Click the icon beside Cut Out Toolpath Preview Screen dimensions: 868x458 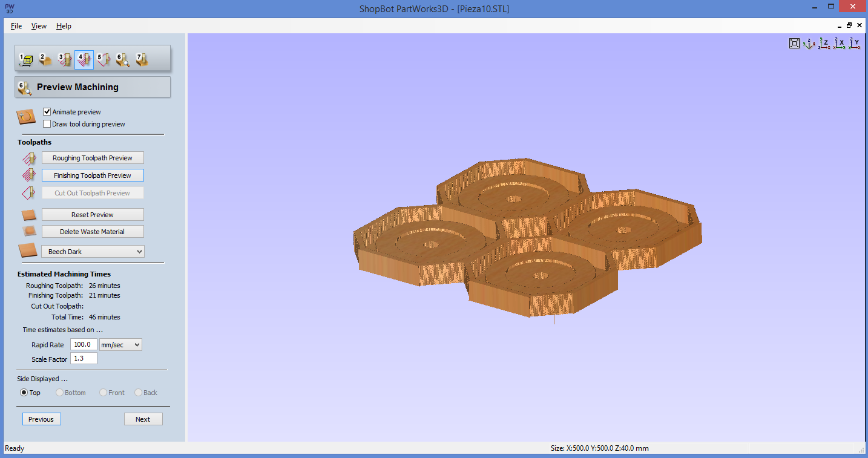pyautogui.click(x=29, y=193)
